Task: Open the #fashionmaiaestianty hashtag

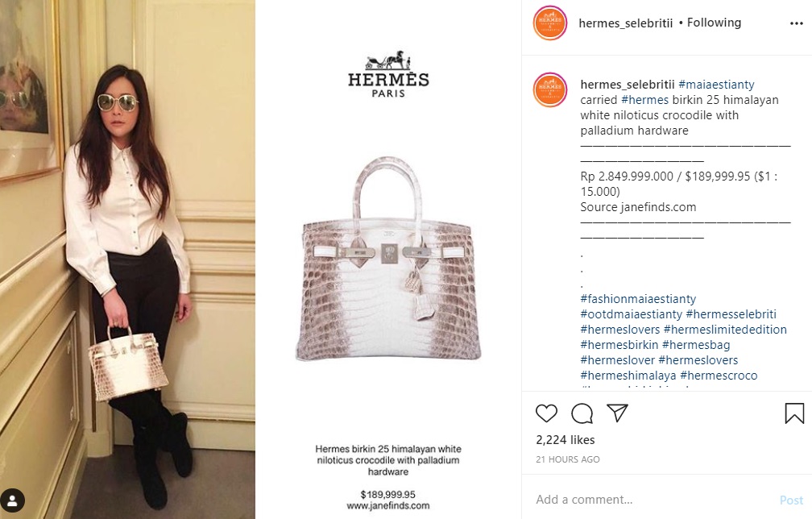Action: pos(638,299)
